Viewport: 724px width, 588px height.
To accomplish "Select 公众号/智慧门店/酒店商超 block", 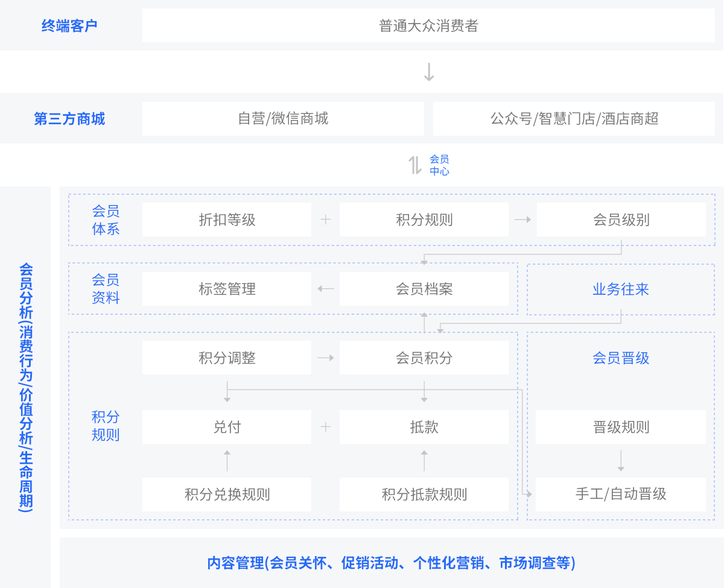I will point(574,118).
